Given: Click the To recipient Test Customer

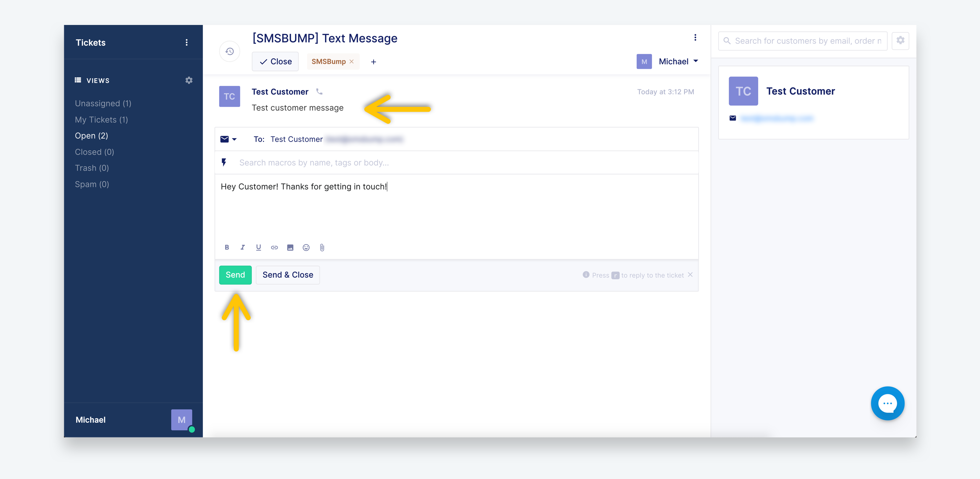Looking at the screenshot, I should tap(296, 139).
